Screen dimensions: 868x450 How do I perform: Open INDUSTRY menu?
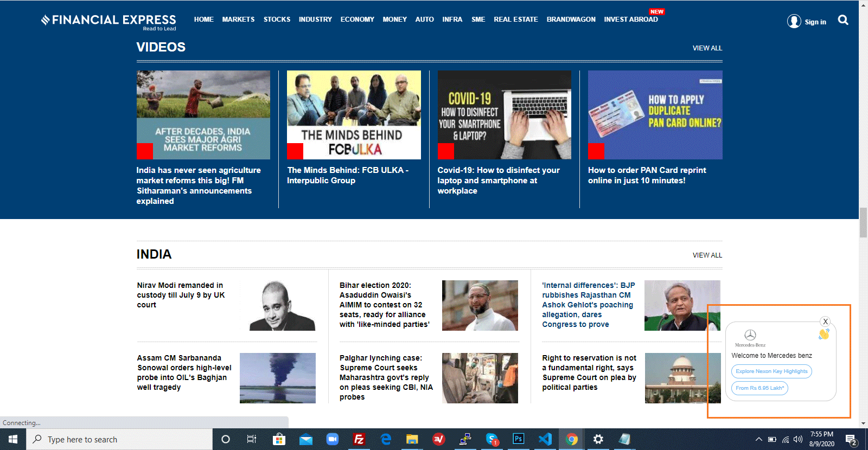(315, 20)
